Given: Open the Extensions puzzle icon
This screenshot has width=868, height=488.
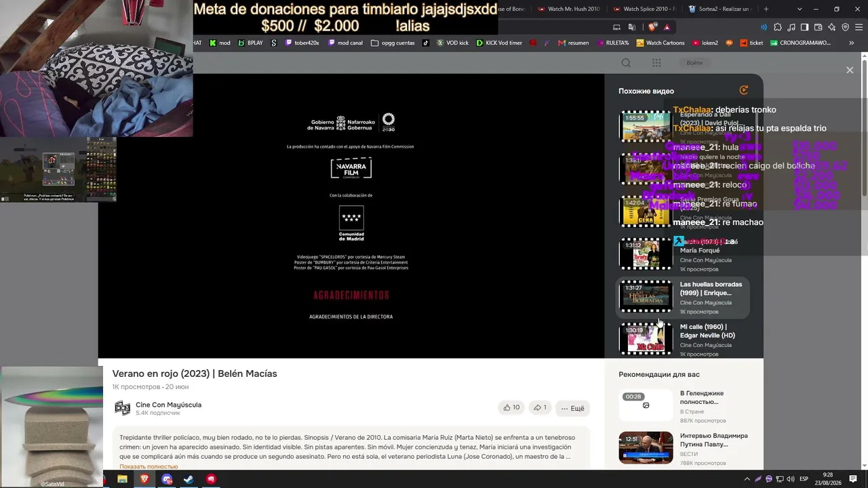Looking at the screenshot, I should pyautogui.click(x=778, y=27).
